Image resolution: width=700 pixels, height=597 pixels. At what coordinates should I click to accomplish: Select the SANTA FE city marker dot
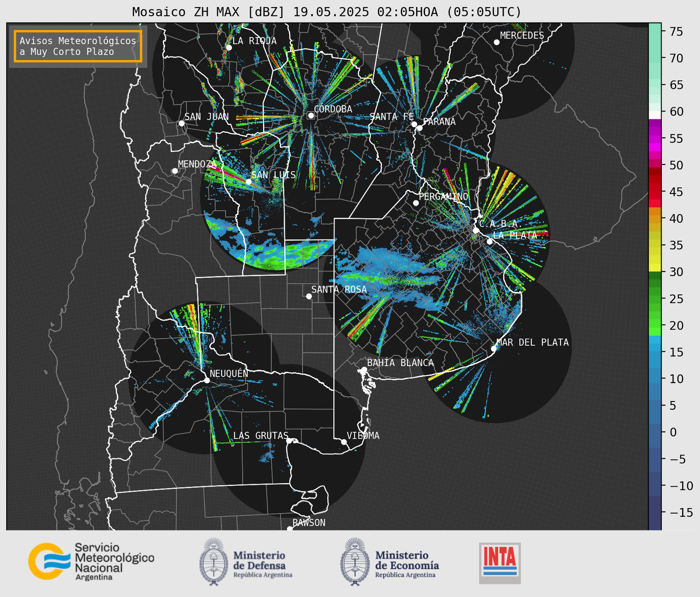pyautogui.click(x=414, y=124)
